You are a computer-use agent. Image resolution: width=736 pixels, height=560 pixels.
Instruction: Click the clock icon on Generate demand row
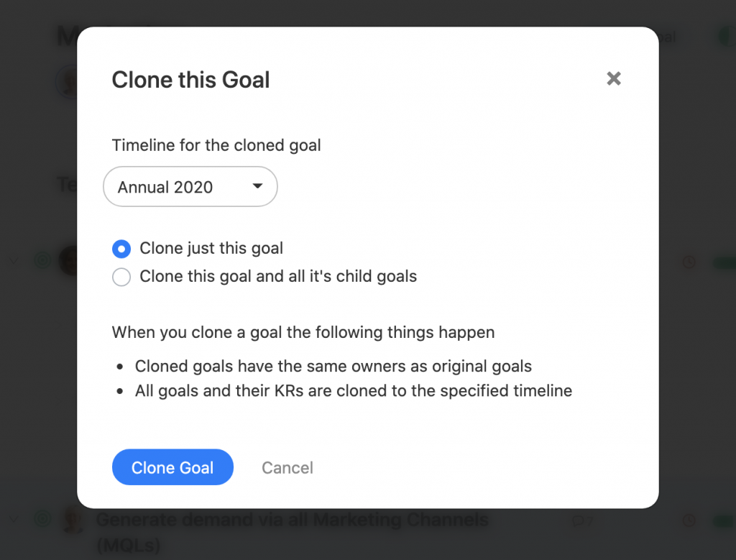pyautogui.click(x=689, y=520)
